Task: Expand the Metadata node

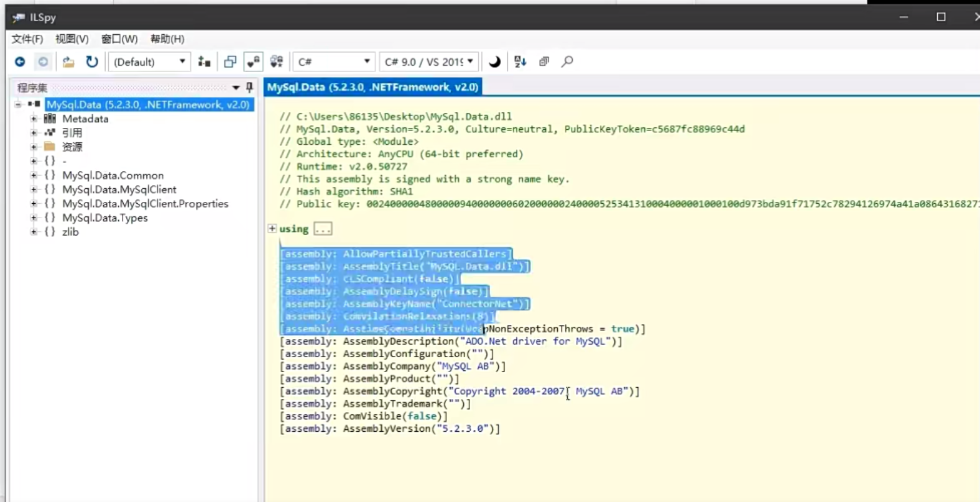Action: tap(34, 119)
